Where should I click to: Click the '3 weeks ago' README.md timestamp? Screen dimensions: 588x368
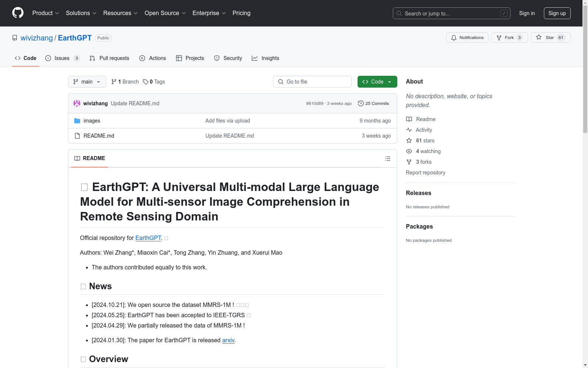click(376, 136)
